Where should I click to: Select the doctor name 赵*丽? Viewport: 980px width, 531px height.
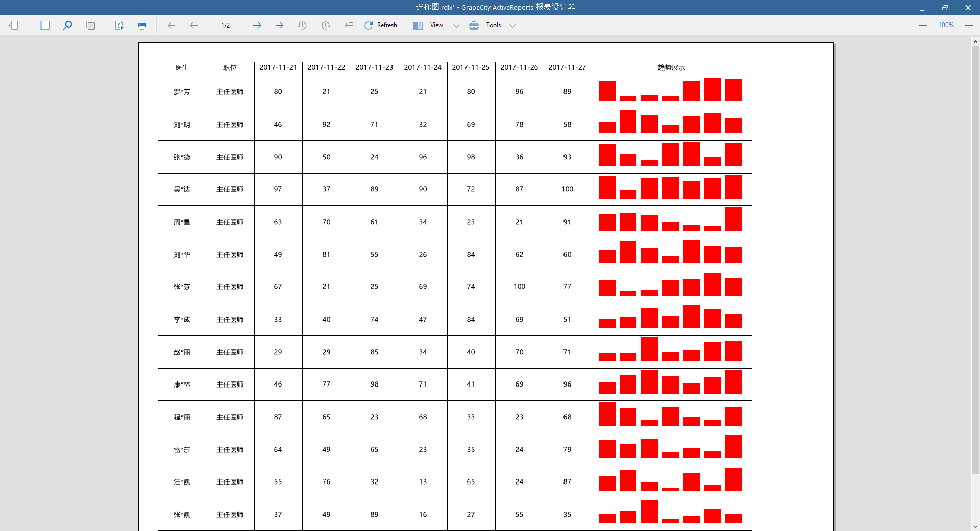[x=182, y=352]
